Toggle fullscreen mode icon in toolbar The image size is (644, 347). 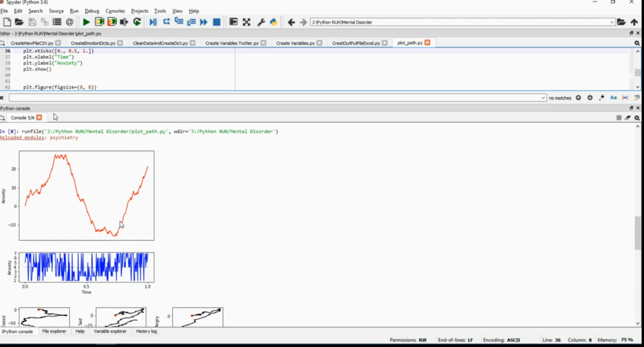(246, 22)
